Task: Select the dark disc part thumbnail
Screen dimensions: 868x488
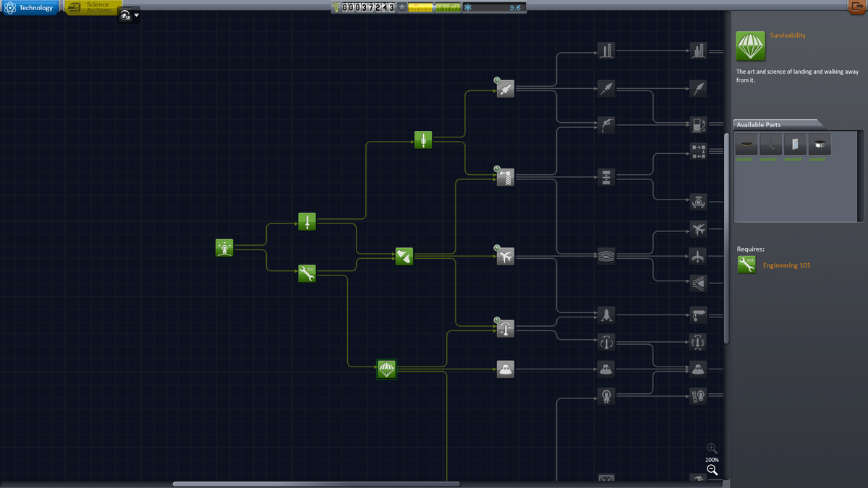Action: (x=747, y=145)
